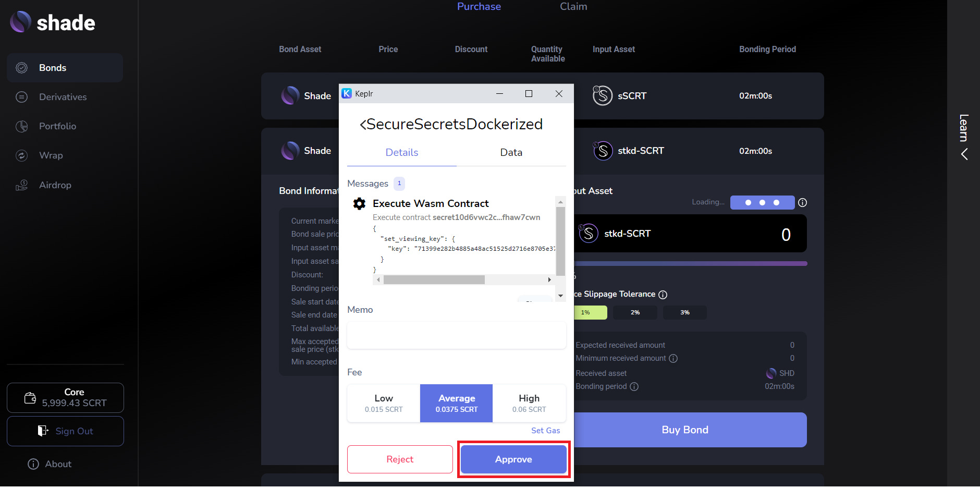Viewport: 980px width, 488px height.
Task: Click the Messages count badge
Action: click(399, 184)
